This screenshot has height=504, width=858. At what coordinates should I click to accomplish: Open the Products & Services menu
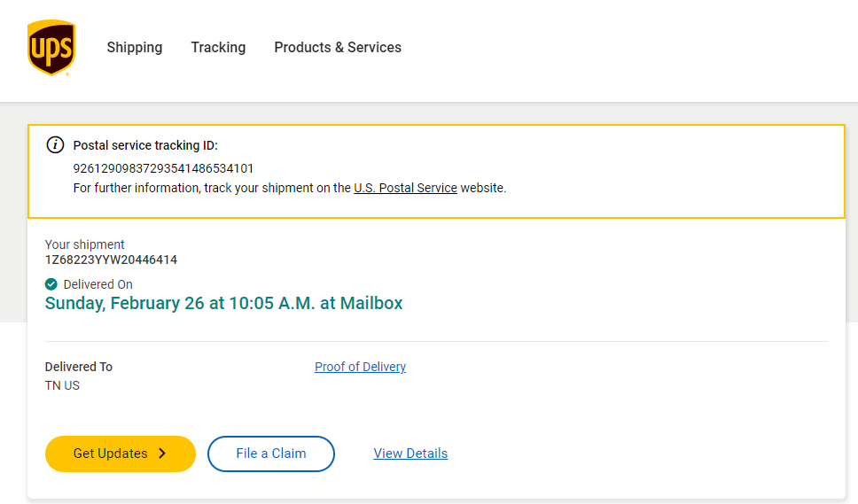pos(338,48)
